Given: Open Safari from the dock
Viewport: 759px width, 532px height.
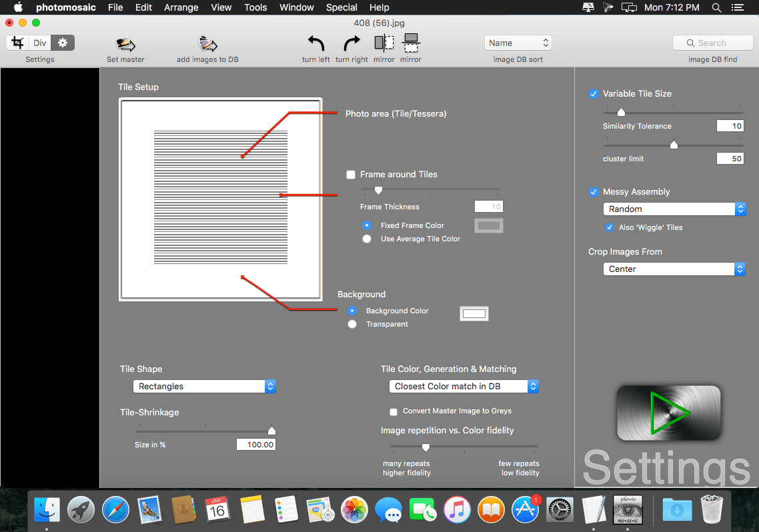Looking at the screenshot, I should point(115,510).
